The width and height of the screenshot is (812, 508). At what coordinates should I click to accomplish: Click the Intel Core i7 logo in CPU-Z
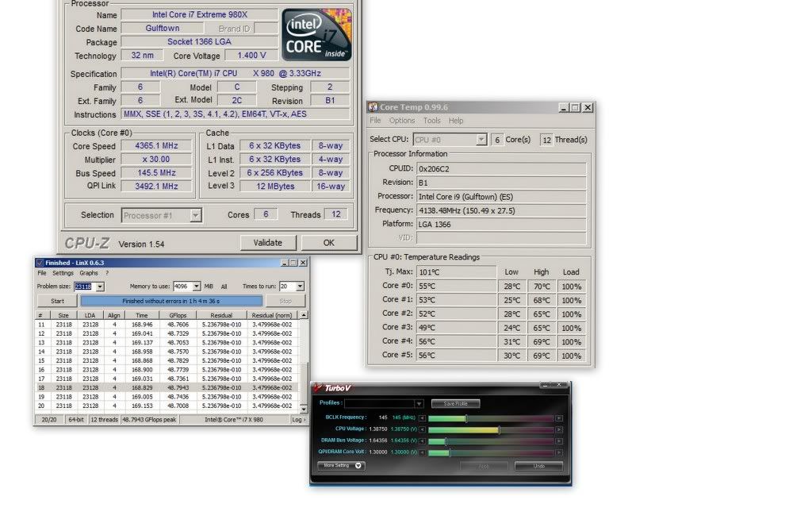tap(316, 35)
